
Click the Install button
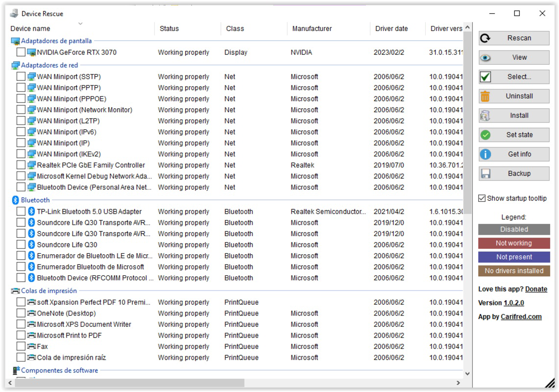pos(514,116)
